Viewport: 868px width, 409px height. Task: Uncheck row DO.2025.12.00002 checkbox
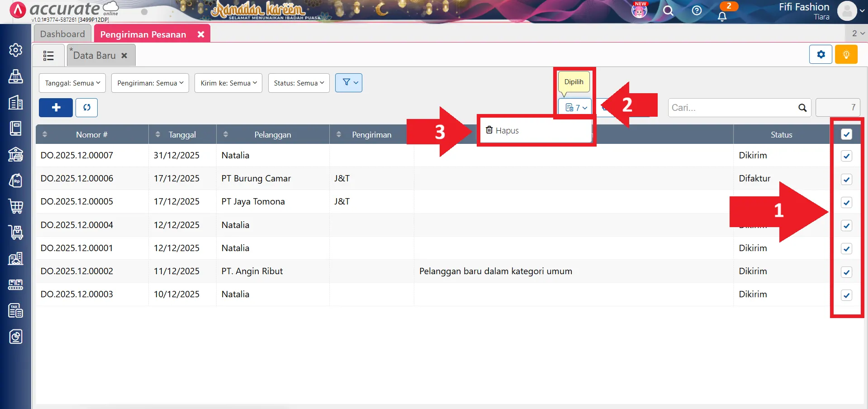[x=846, y=272]
